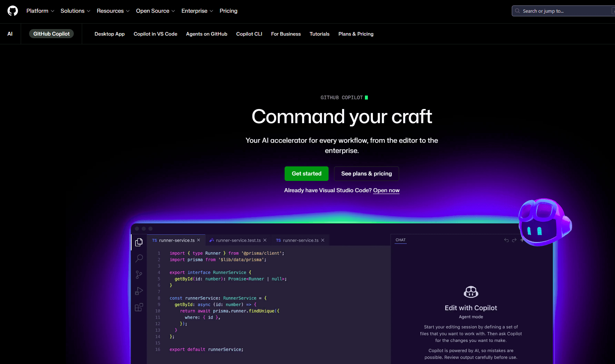Open the Extensions icon in editor sidebar

point(139,307)
